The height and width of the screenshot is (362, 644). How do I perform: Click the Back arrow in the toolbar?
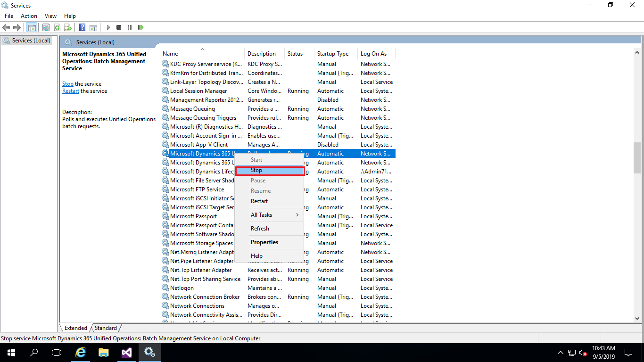pyautogui.click(x=6, y=27)
